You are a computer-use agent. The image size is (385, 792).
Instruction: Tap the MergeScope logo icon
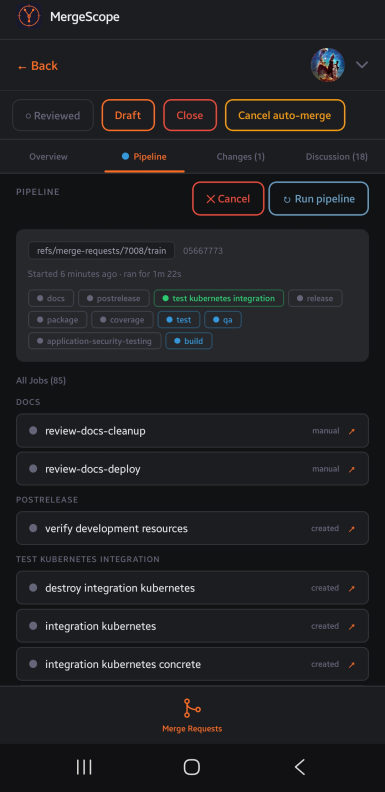(29, 17)
